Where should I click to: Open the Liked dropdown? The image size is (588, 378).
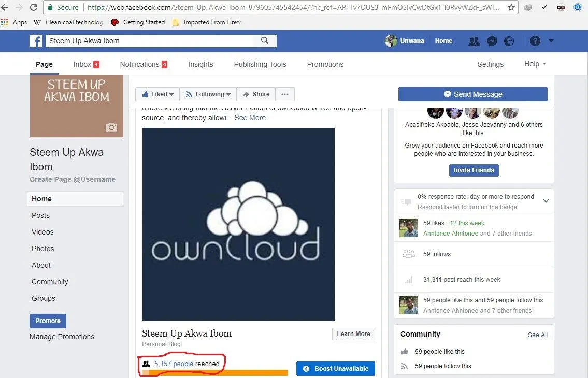click(157, 94)
